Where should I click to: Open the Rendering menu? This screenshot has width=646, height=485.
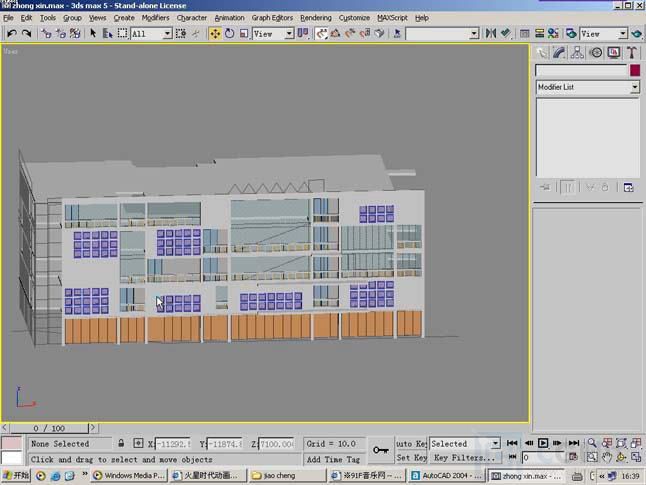point(316,18)
